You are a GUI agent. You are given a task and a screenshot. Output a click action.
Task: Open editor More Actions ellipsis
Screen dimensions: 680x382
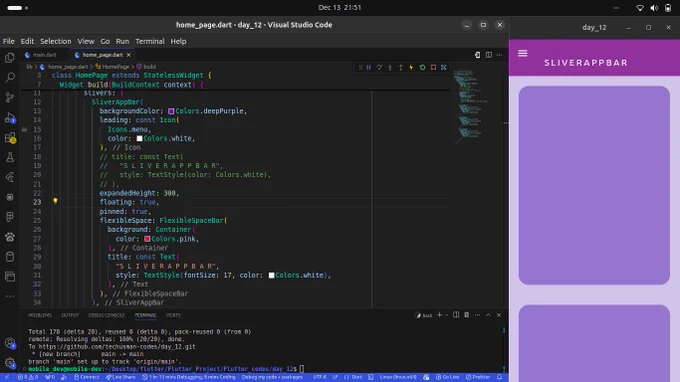[500, 55]
